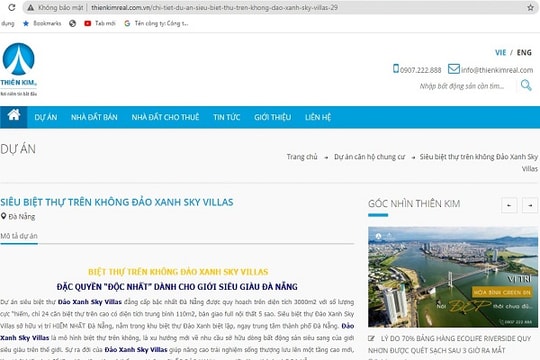Open the 'Lý do 70% bảng hàng Ecolife Riverside' article

tap(450, 344)
